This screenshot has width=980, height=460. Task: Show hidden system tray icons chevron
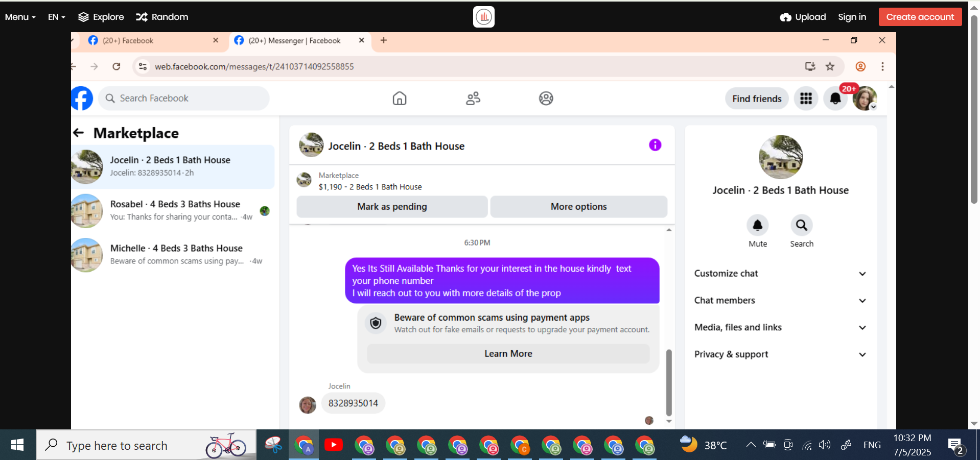point(751,445)
